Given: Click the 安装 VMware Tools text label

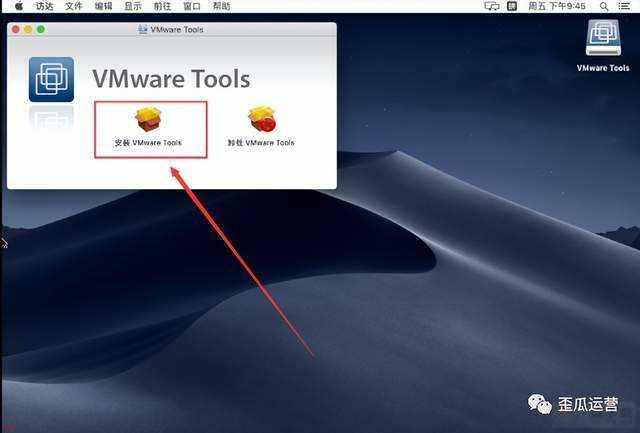Looking at the screenshot, I should pos(148,143).
